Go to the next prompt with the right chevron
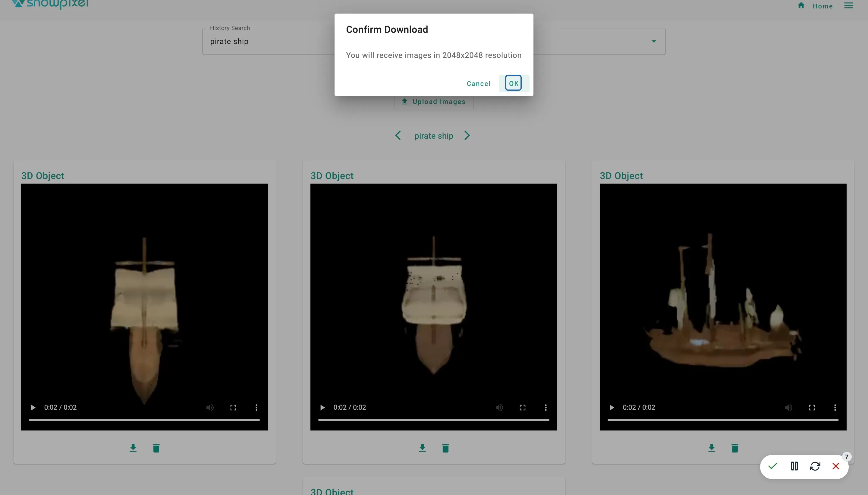The width and height of the screenshot is (868, 495). 467,136
